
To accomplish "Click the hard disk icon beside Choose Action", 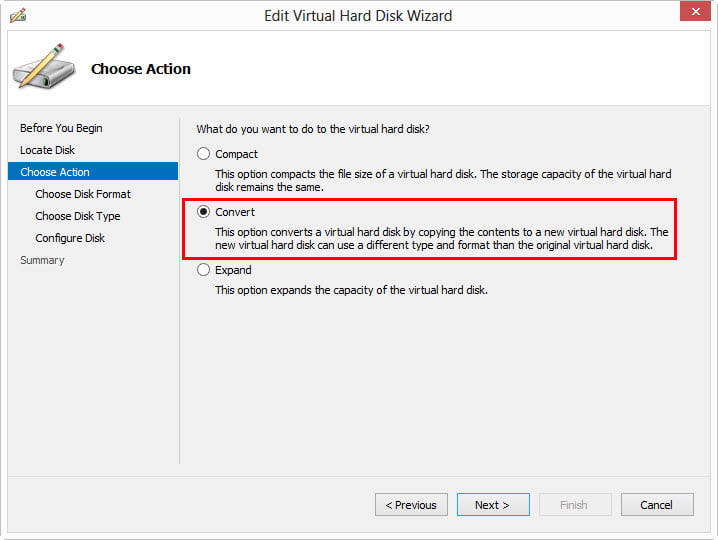I will coord(42,68).
